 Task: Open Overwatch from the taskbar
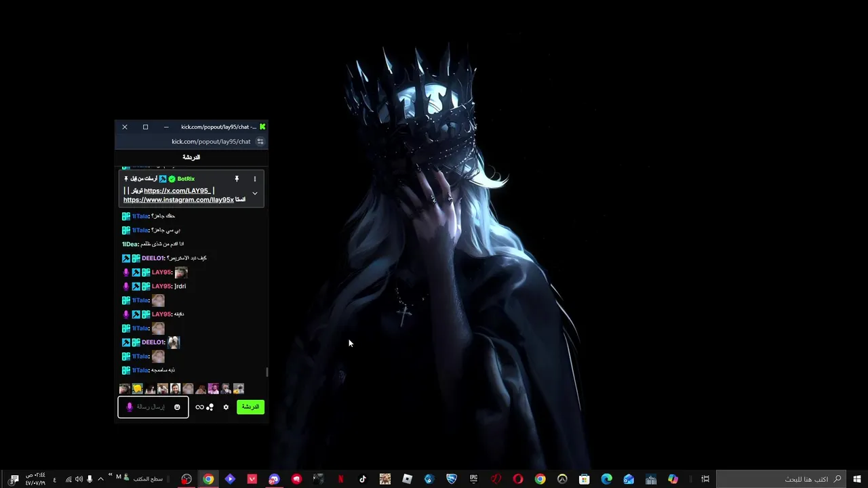562,479
